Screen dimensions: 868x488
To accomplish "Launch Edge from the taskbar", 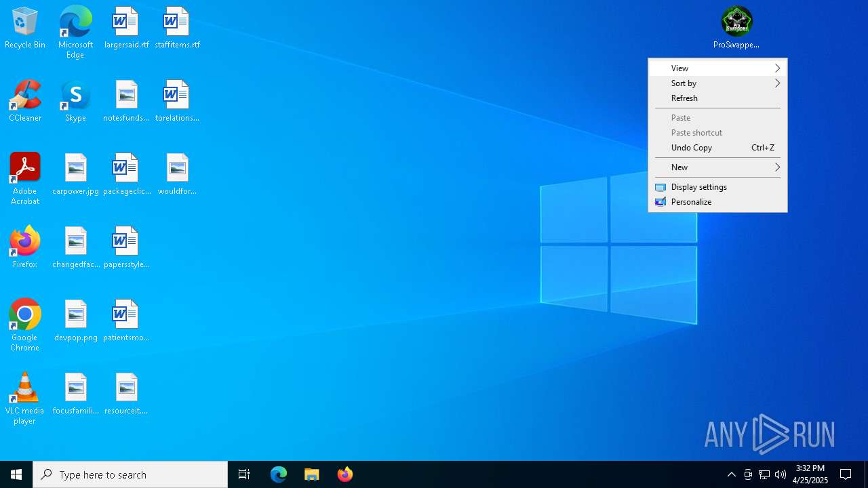I will (279, 474).
